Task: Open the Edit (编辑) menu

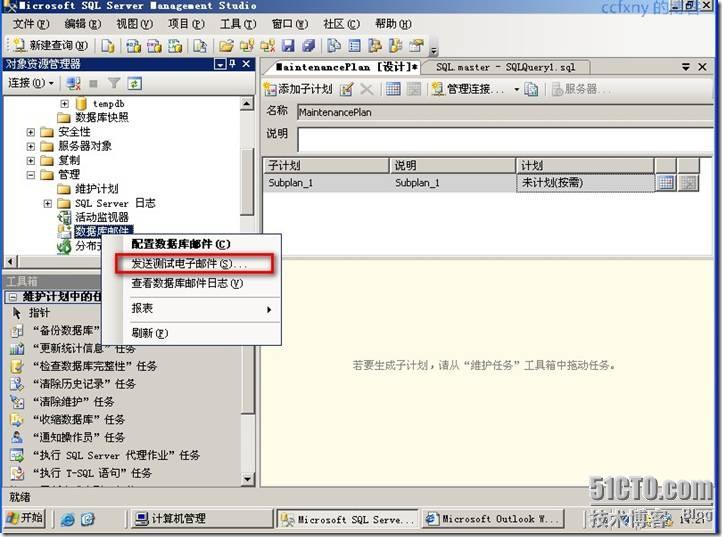Action: 82,24
